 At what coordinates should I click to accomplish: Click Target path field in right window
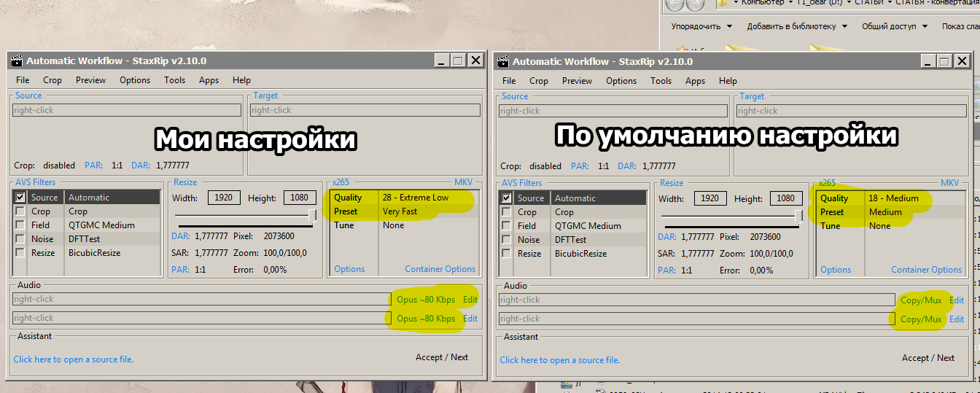click(851, 111)
